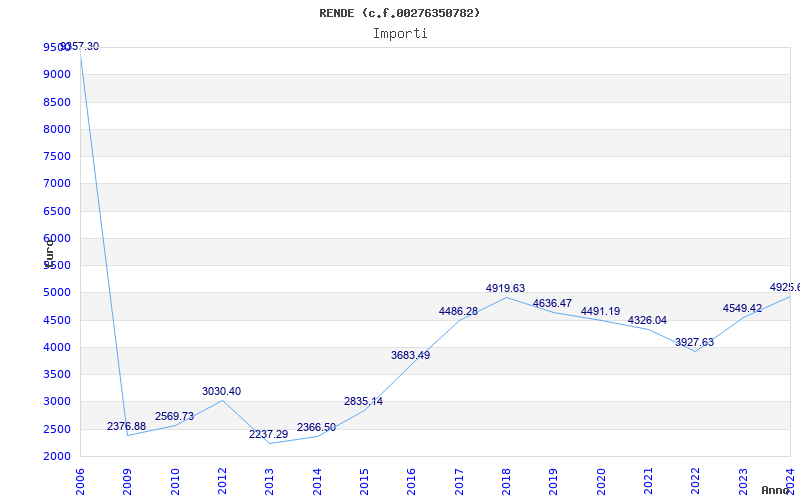800x500 pixels.
Task: Click the 4486.28 data label
Action: 458,312
